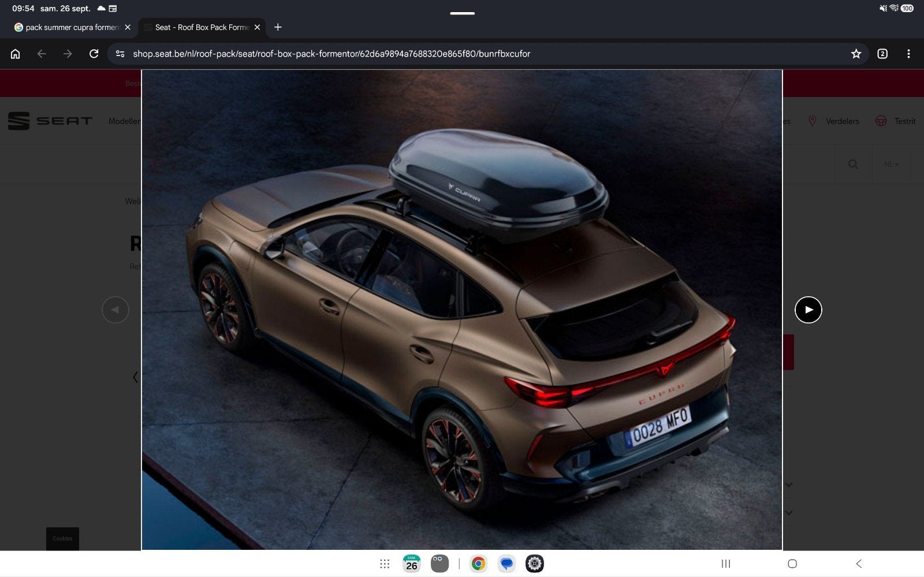
Task: Open the Settings gear app in taskbar
Action: [x=535, y=564]
